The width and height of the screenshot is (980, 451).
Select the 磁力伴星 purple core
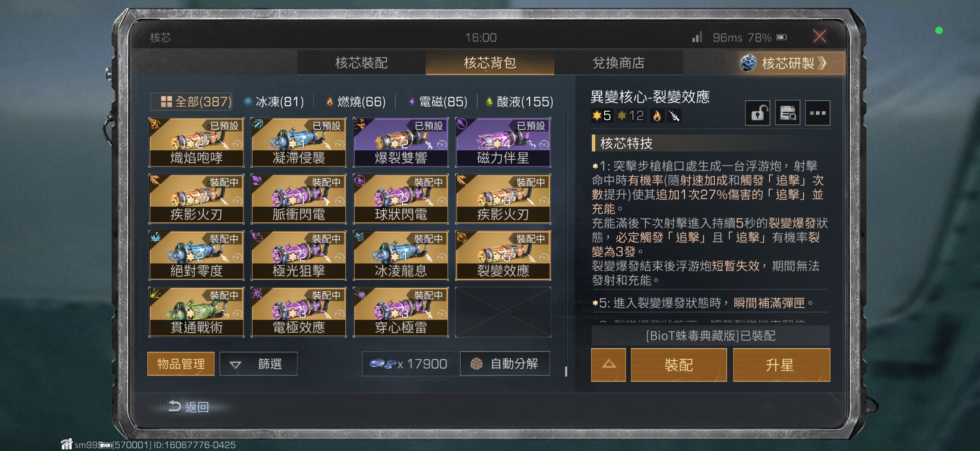coord(503,142)
